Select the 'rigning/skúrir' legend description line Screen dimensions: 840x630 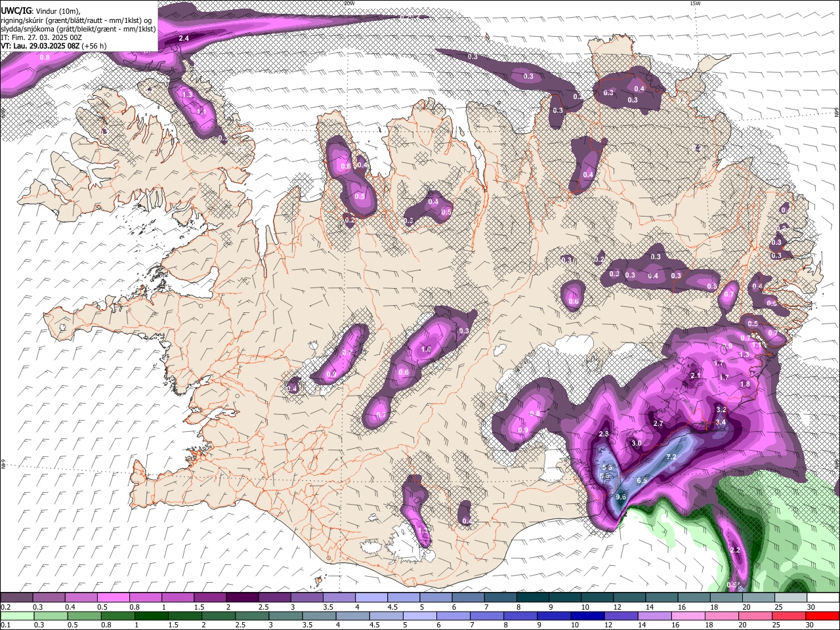[76, 20]
